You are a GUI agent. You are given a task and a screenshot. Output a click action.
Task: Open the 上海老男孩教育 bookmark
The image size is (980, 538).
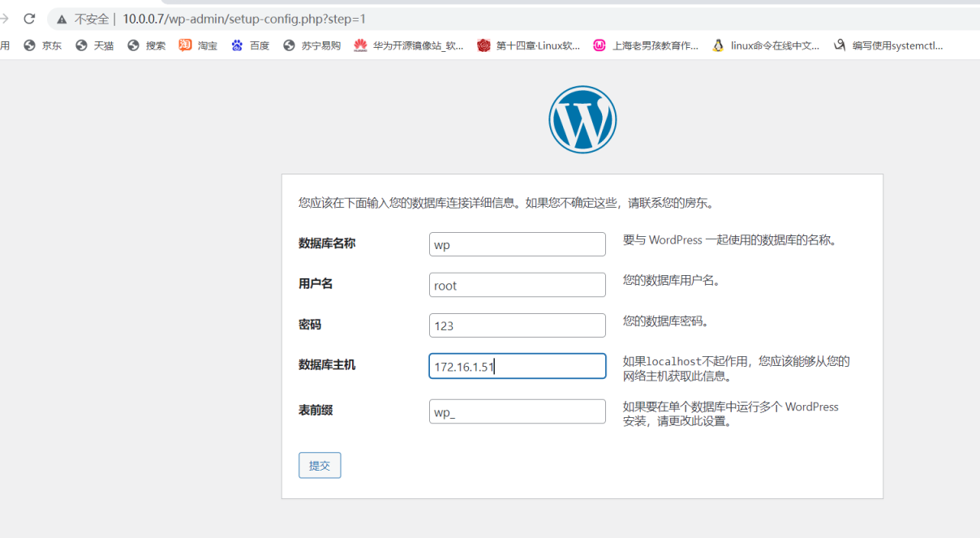pyautogui.click(x=646, y=45)
